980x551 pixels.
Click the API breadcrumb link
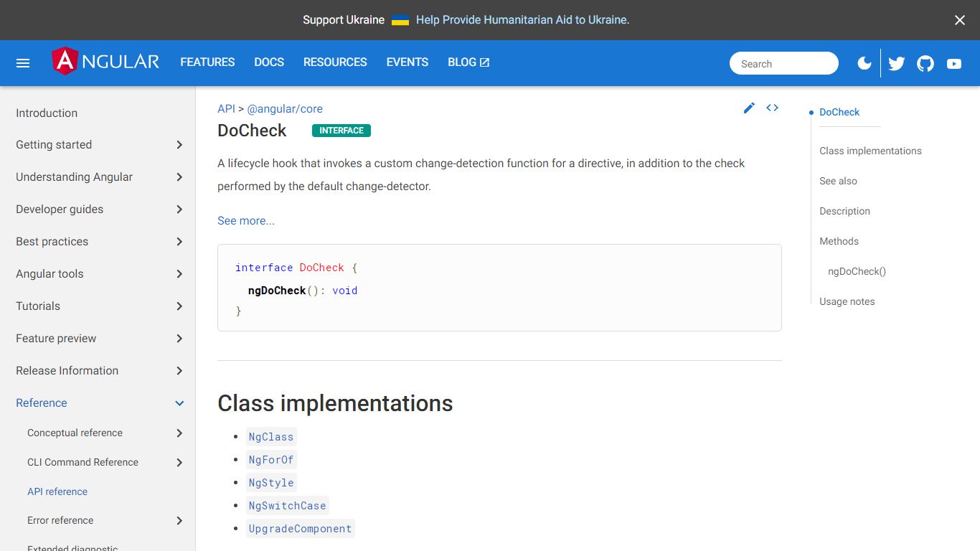(226, 109)
